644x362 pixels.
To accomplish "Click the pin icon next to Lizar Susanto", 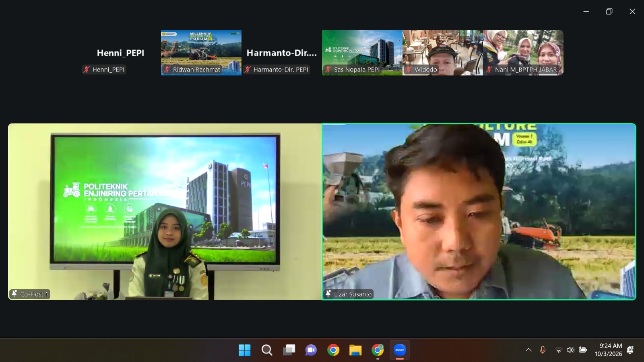I will point(328,294).
